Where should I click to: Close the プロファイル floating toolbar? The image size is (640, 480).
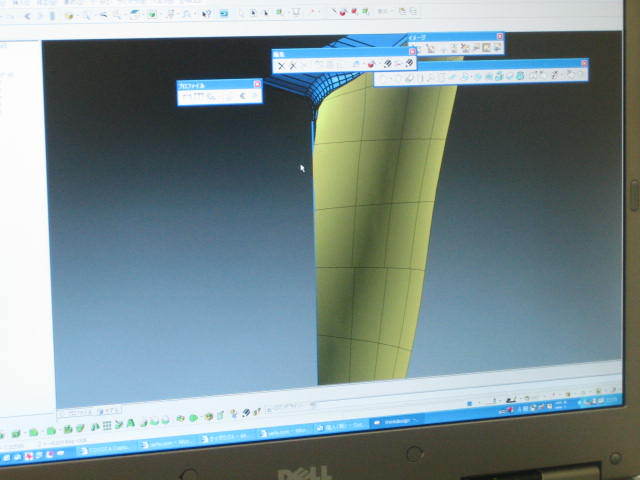pos(257,84)
